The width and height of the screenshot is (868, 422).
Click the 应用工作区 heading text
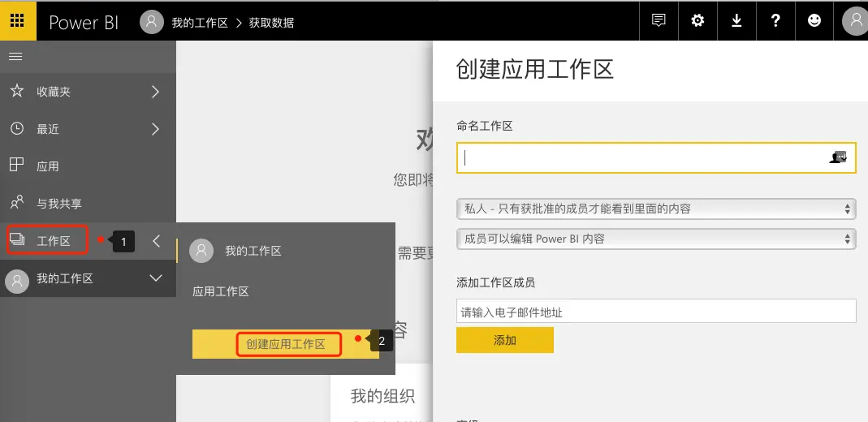pyautogui.click(x=221, y=291)
